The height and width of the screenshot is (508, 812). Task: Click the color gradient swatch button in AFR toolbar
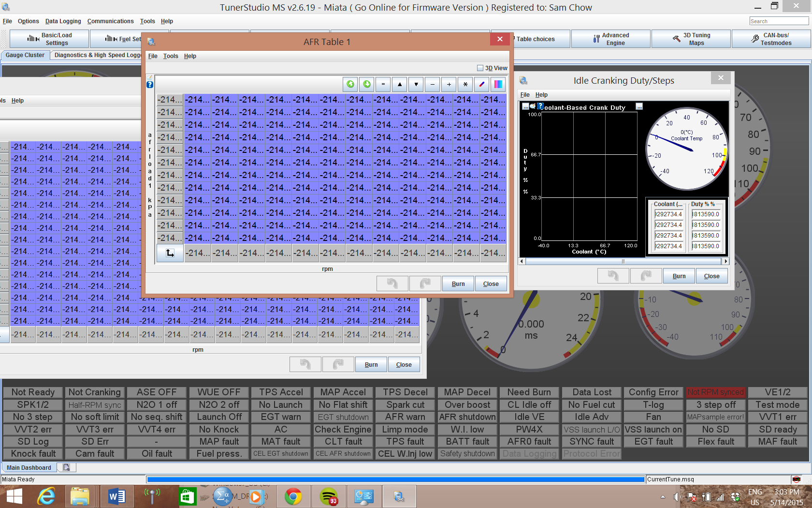click(x=498, y=84)
